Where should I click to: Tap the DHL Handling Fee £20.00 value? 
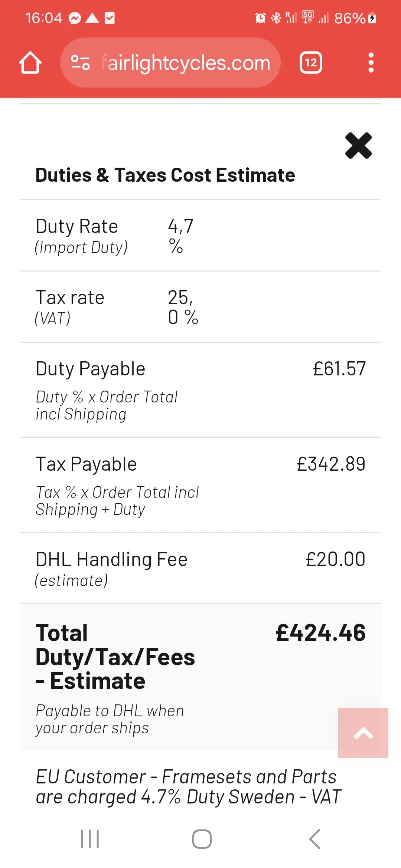(335, 559)
